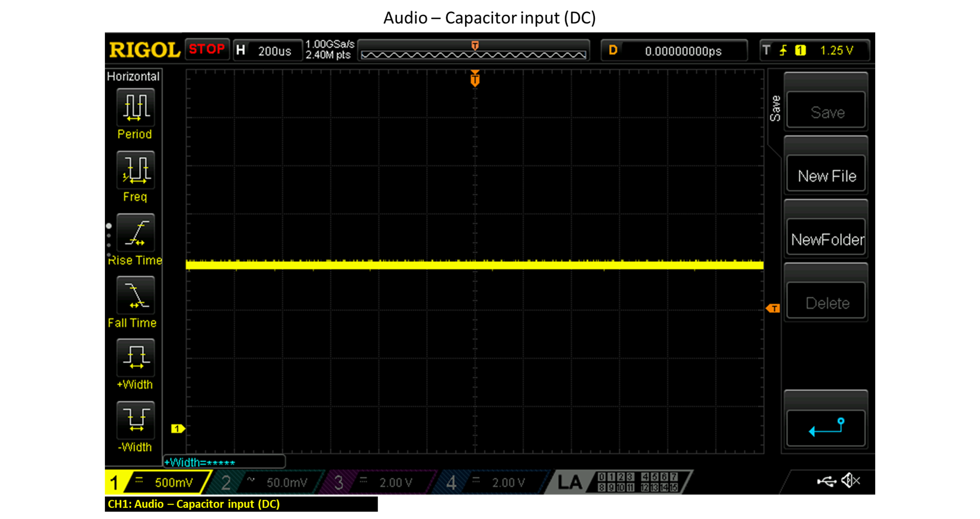Image resolution: width=980 pixels, height=519 pixels.
Task: Select the Period measurement icon
Action: tap(136, 107)
